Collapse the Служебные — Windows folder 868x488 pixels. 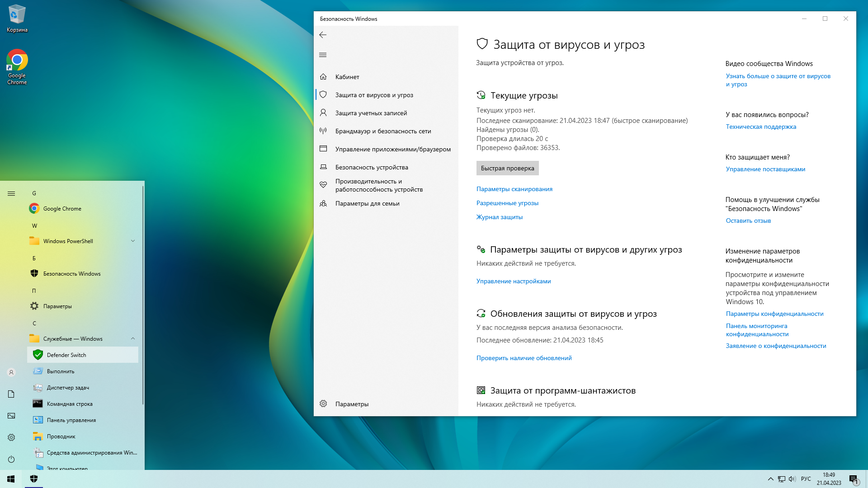83,339
